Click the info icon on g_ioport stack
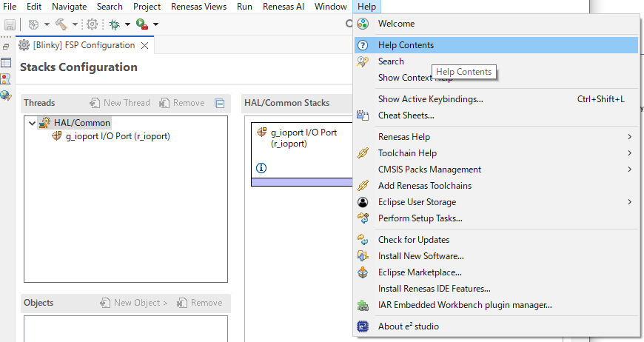This screenshot has height=342, width=644. click(x=261, y=168)
